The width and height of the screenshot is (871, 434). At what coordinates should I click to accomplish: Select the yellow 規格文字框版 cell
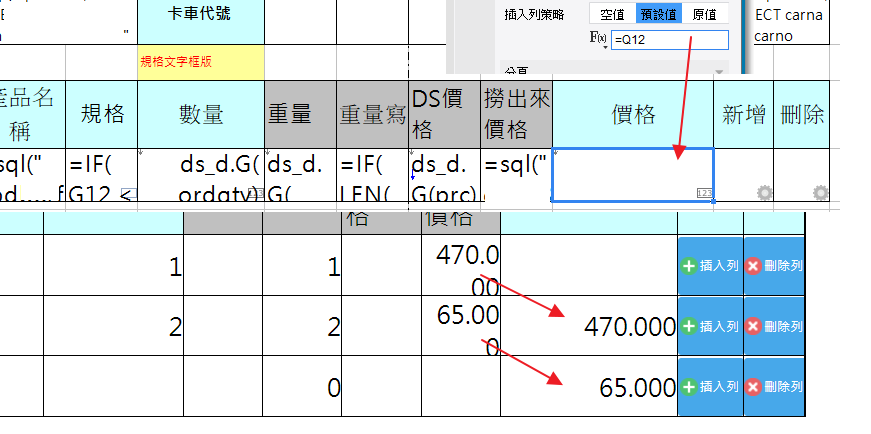(201, 62)
